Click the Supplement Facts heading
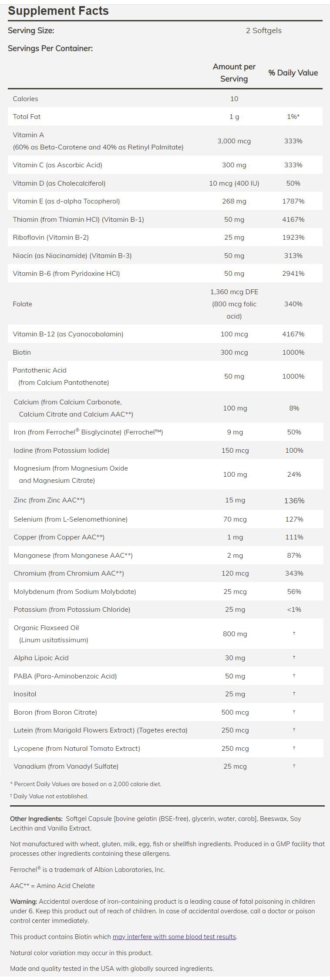The image size is (330, 980). coord(58,11)
